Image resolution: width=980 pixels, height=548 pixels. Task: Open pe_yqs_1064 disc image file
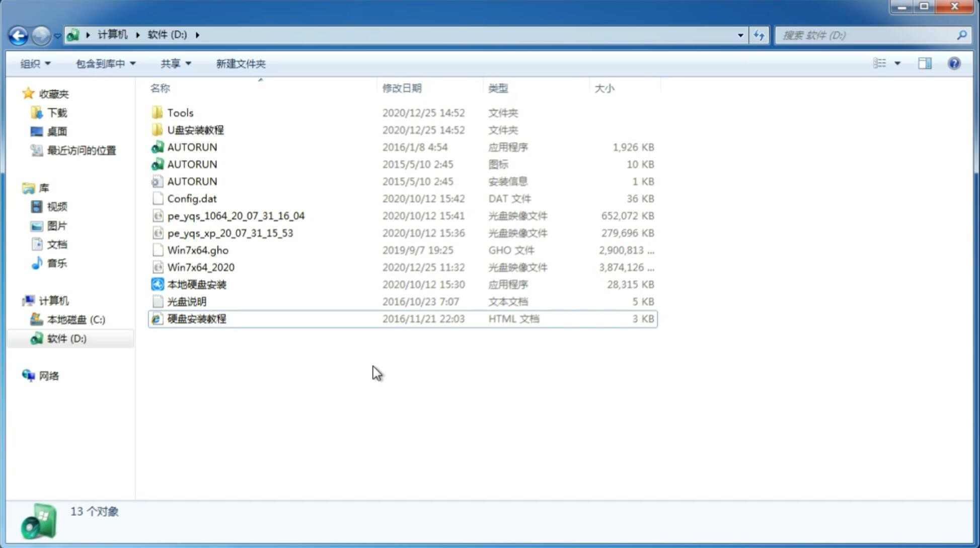coord(236,216)
